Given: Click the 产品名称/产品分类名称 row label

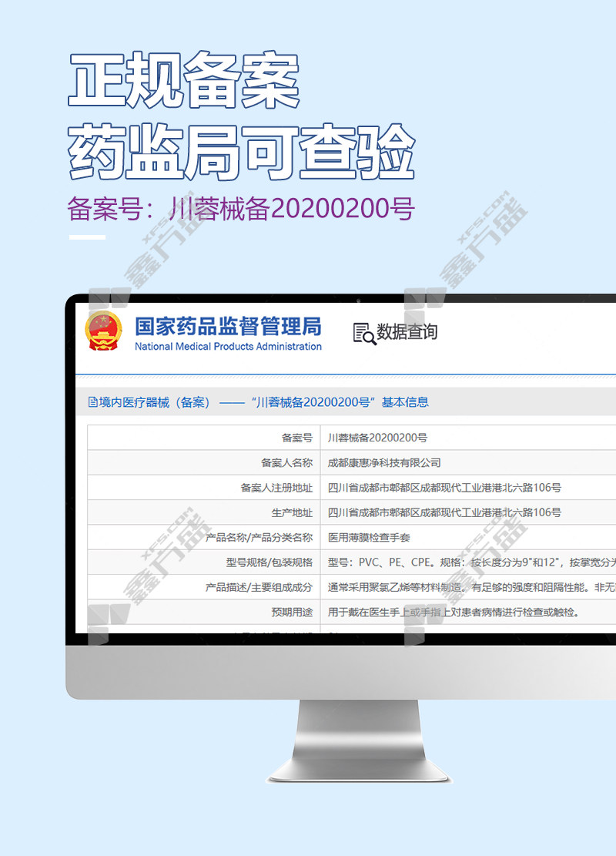Looking at the screenshot, I should (259, 537).
